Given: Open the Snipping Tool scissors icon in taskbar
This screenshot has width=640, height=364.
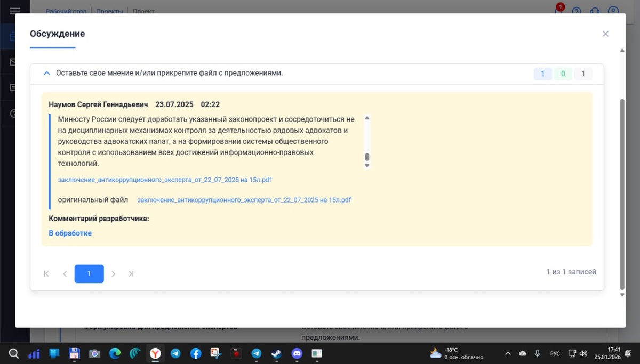Looking at the screenshot, I should (216, 353).
